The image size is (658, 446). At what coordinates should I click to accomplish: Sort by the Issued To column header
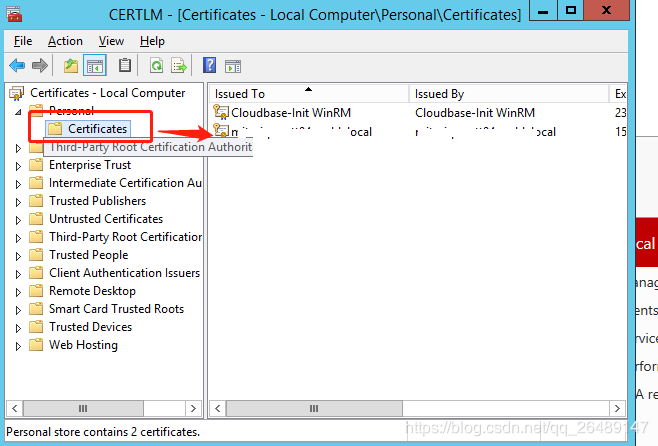[309, 94]
